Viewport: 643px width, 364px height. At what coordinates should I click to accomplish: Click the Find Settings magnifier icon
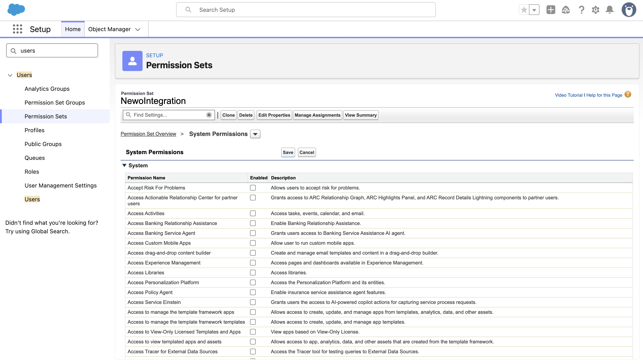click(129, 115)
